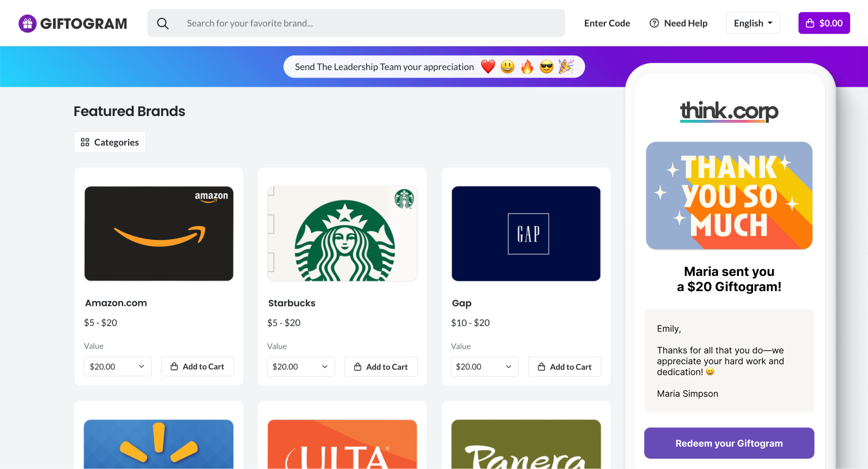Image resolution: width=868 pixels, height=469 pixels.
Task: Add the Amazon.com gift card to cart
Action: tap(197, 367)
